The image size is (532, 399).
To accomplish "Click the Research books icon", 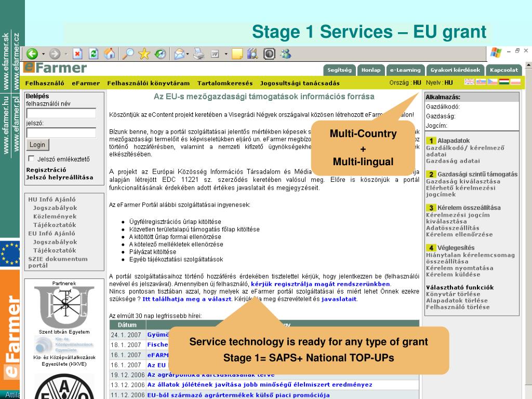I will (x=252, y=54).
